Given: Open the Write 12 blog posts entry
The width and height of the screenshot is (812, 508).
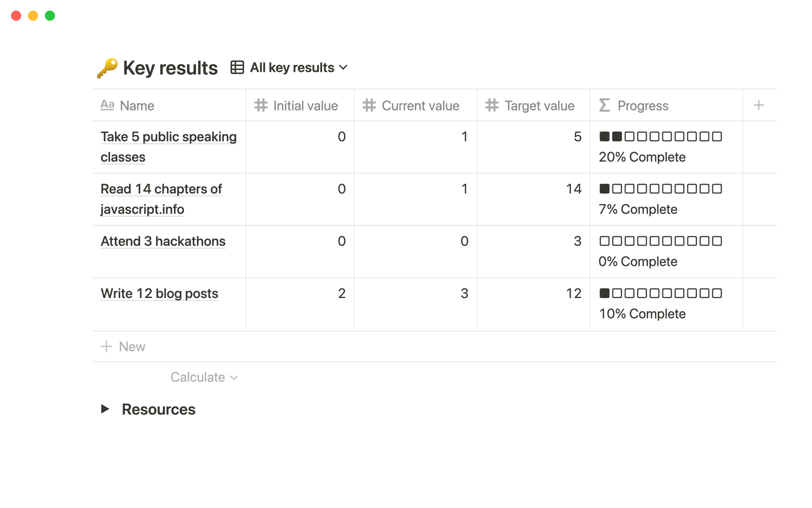Looking at the screenshot, I should coord(159,293).
